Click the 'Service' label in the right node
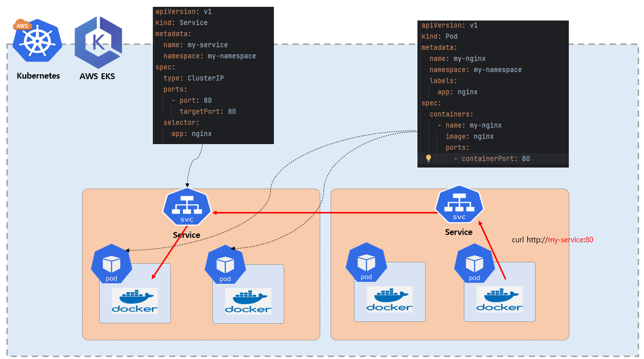Screen dimensions: 644x359 (459, 232)
